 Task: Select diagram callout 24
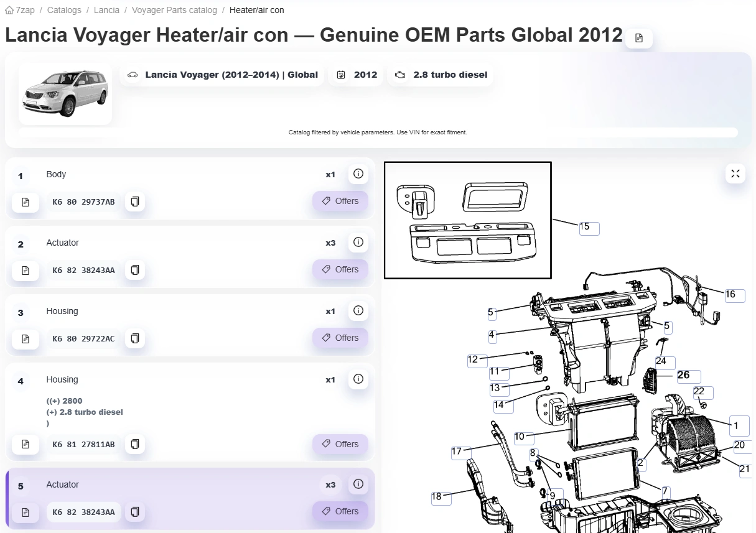tap(665, 362)
